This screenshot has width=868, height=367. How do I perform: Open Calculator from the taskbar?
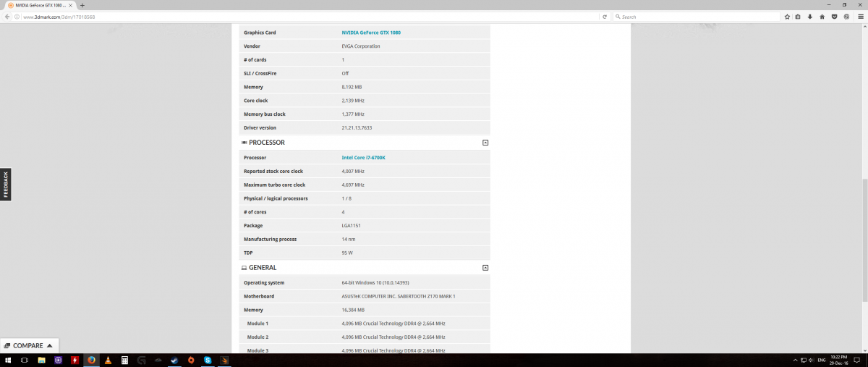point(124,360)
